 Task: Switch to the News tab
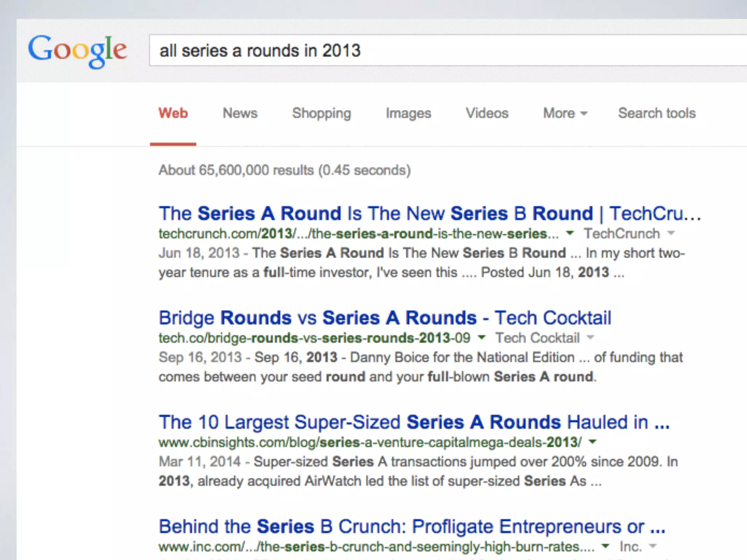[x=240, y=113]
